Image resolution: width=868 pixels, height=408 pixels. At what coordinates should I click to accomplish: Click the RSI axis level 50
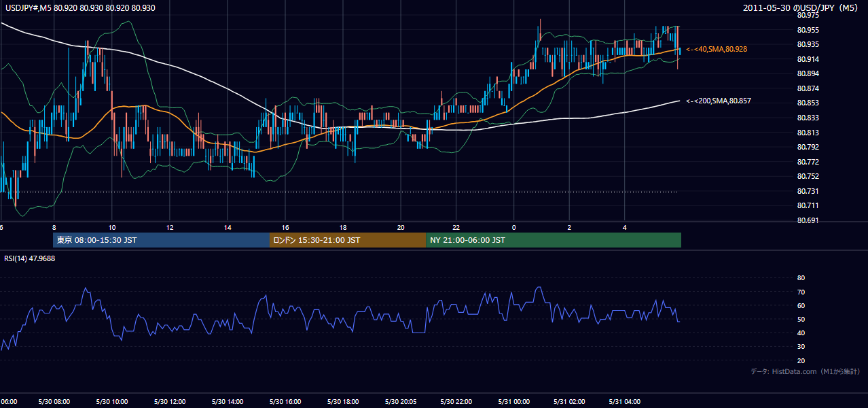(801, 319)
